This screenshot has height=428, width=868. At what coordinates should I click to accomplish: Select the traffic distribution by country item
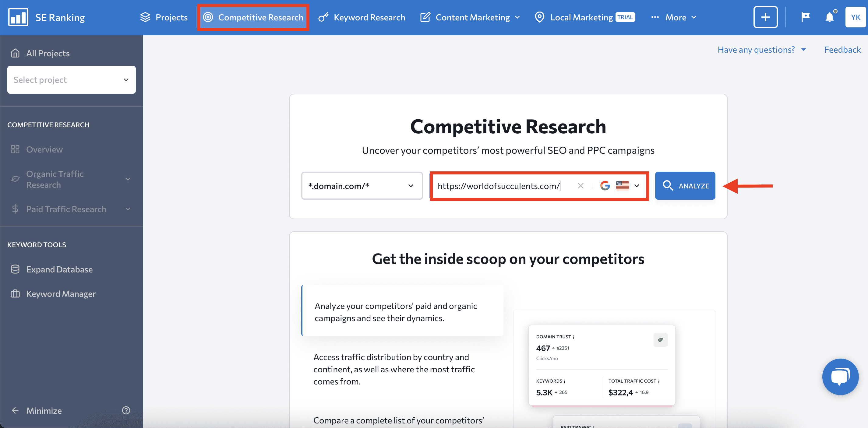point(394,369)
